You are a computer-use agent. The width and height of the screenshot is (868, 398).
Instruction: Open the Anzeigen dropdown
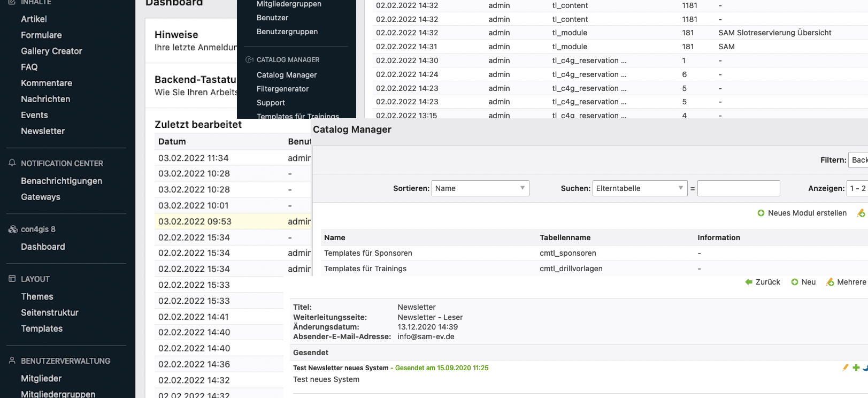[x=857, y=188]
